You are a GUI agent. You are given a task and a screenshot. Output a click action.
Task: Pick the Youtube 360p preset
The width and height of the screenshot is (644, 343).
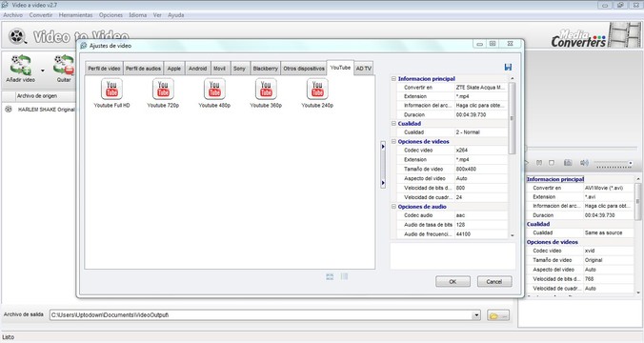[x=266, y=92]
